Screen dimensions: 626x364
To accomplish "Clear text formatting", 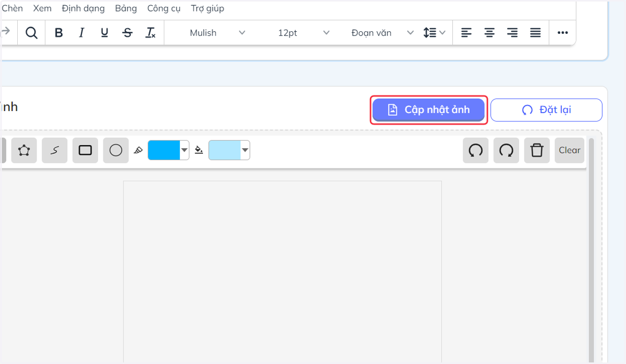I will 150,33.
